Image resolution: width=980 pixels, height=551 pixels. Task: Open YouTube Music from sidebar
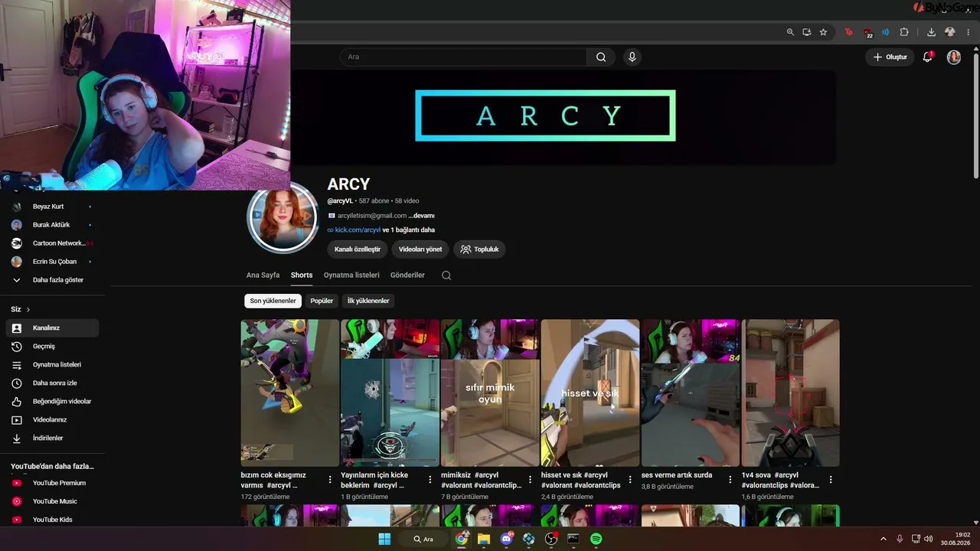(x=52, y=501)
